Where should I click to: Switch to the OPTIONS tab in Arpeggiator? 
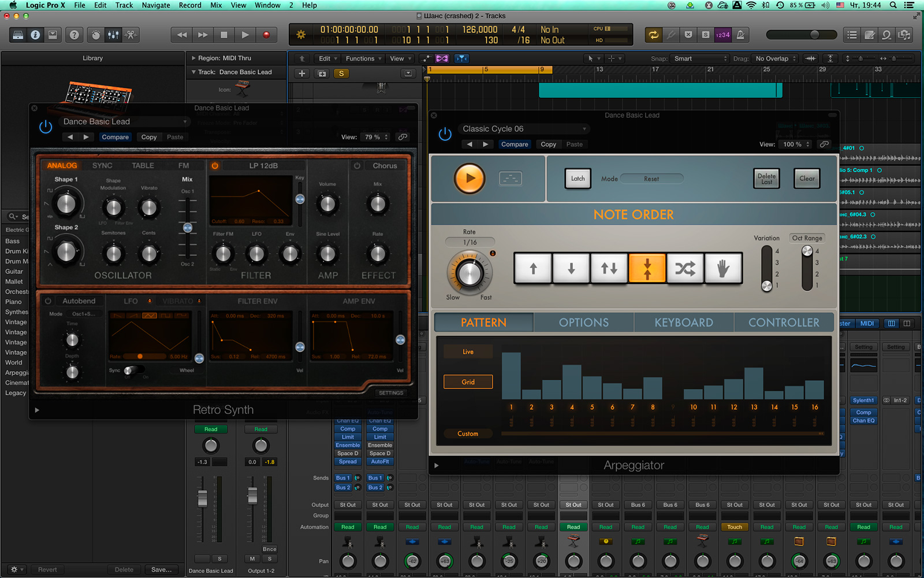pyautogui.click(x=583, y=323)
